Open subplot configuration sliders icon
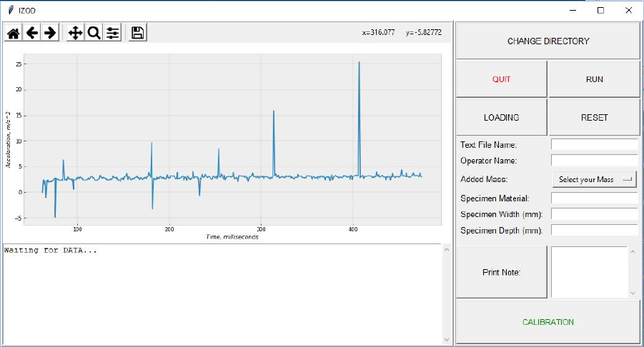Image resolution: width=644 pixels, height=347 pixels. [112, 33]
